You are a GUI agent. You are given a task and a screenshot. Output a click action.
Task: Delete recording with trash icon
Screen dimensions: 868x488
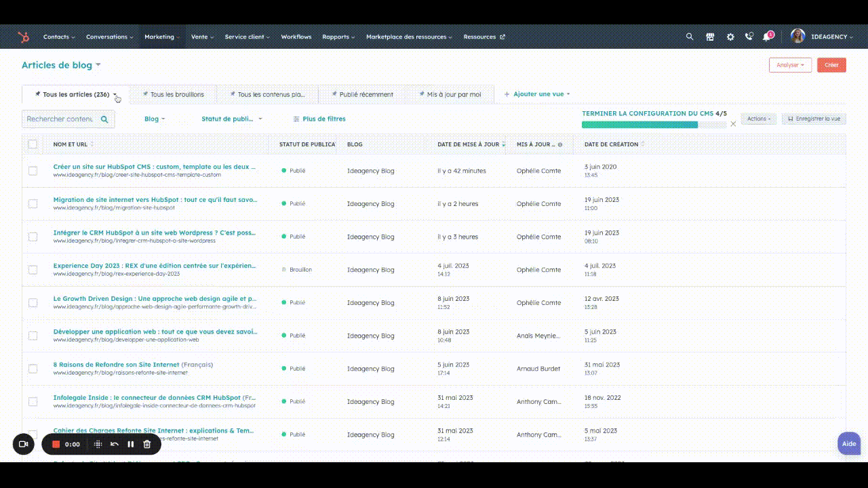point(147,444)
